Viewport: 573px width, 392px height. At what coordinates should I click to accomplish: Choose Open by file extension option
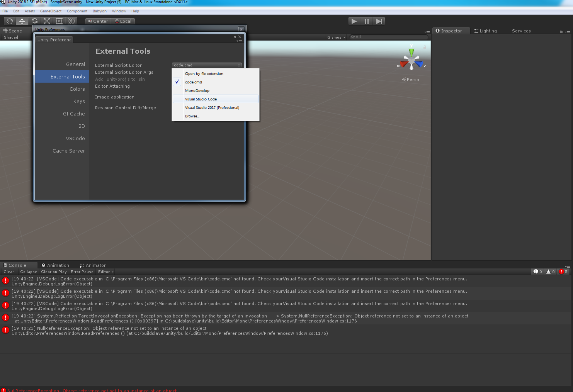pyautogui.click(x=216, y=74)
